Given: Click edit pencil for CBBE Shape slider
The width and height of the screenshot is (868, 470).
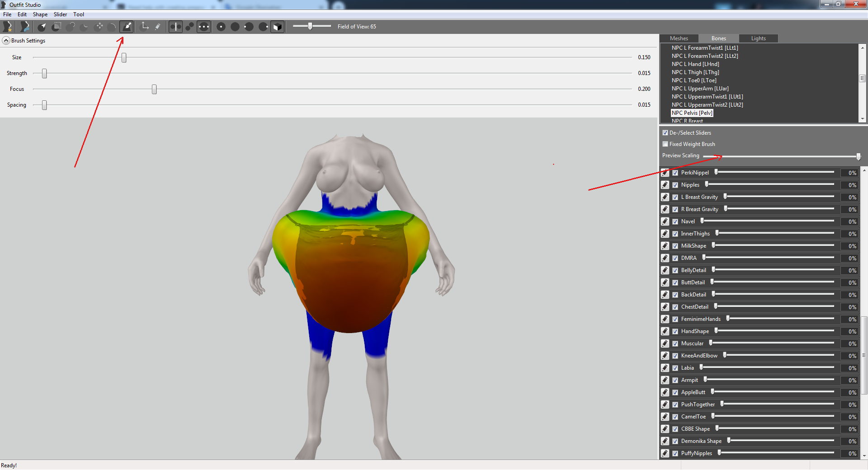Looking at the screenshot, I should (x=665, y=429).
